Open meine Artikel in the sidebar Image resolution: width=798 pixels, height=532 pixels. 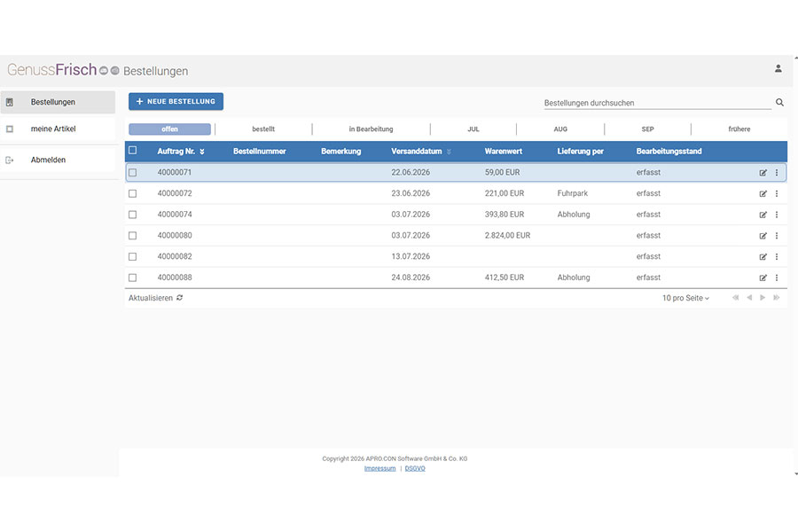click(x=58, y=129)
